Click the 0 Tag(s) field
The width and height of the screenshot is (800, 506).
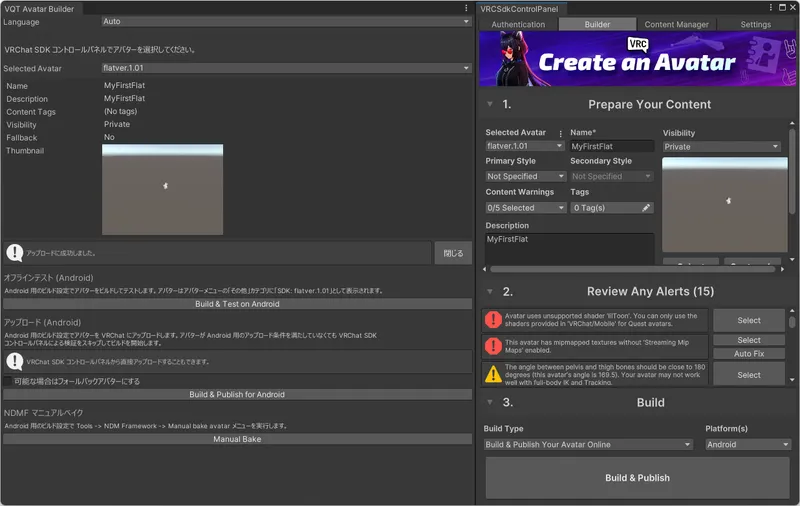pyautogui.click(x=611, y=208)
